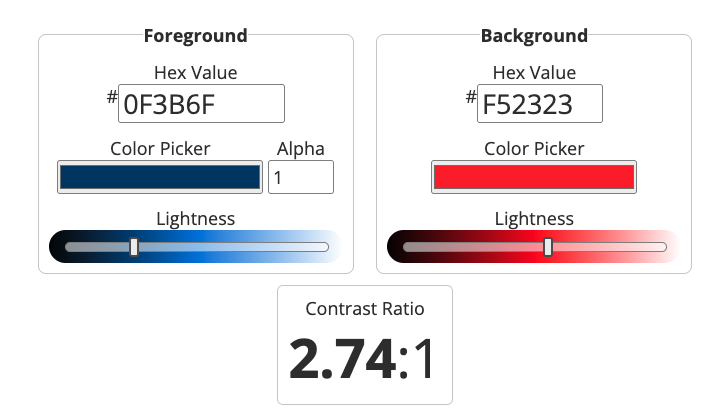Click the Foreground hex value input field
Screen dimensions: 703x412
tap(201, 103)
